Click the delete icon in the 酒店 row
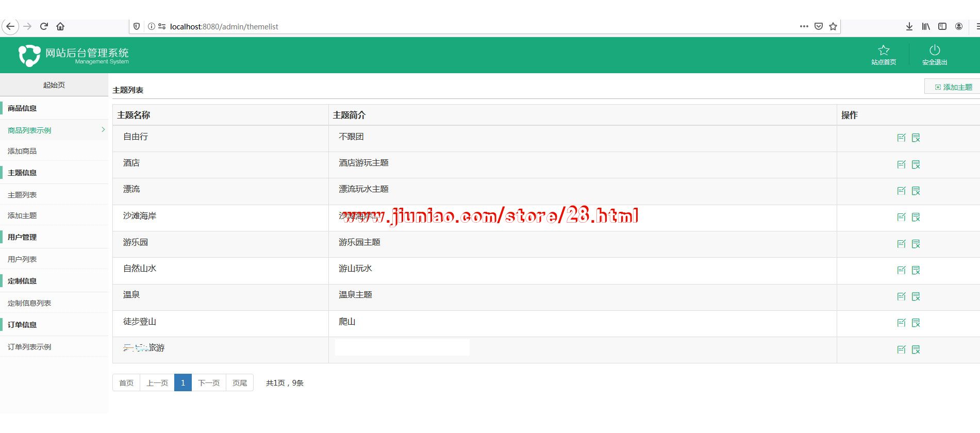Screen dimensions: 980x433 pyautogui.click(x=916, y=164)
